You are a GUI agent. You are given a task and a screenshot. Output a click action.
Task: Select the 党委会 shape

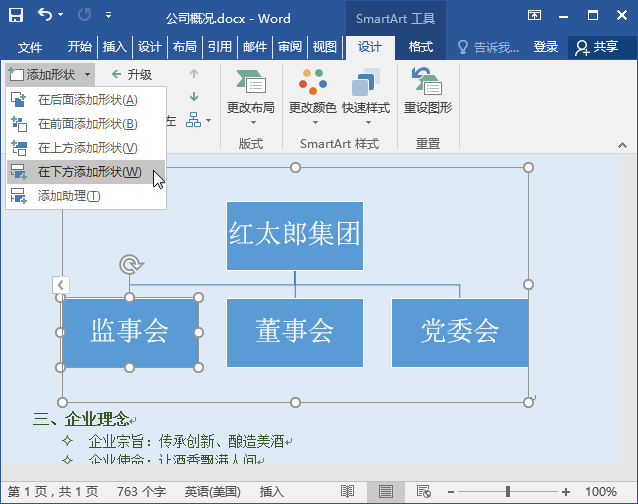click(x=460, y=333)
